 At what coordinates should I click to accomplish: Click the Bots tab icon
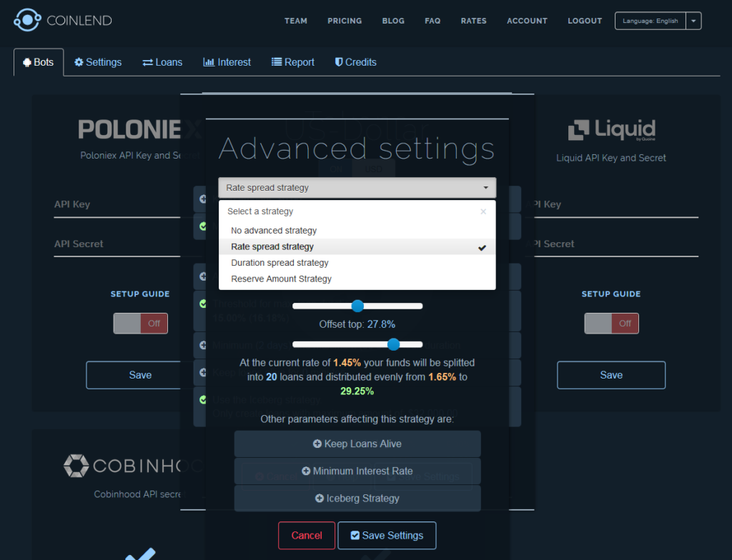[27, 63]
